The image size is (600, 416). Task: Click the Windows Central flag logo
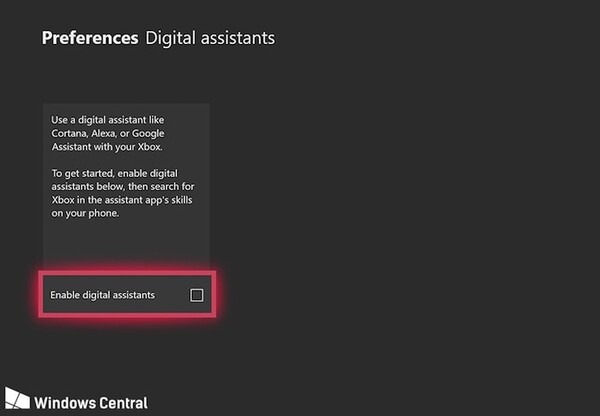pos(16,401)
